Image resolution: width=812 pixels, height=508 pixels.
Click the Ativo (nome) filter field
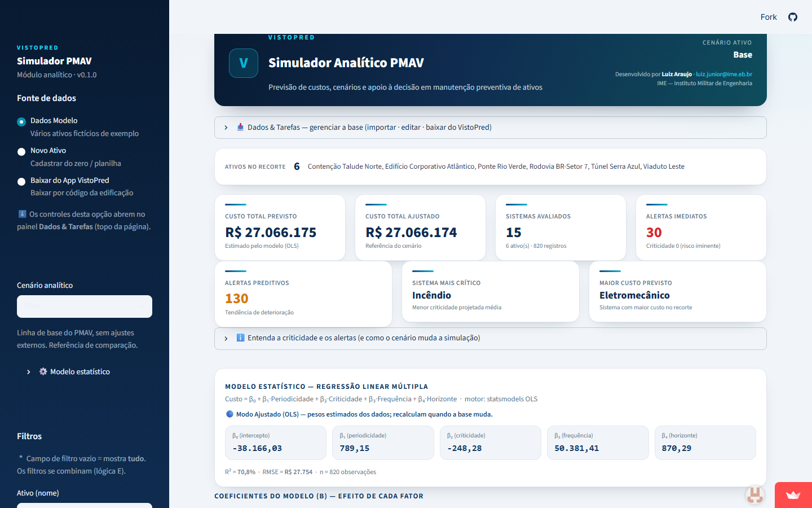85,505
